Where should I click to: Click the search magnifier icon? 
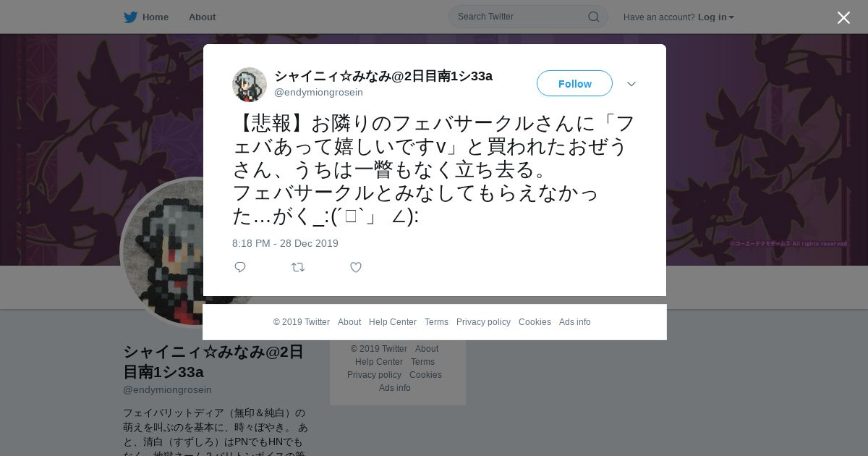[x=593, y=17]
